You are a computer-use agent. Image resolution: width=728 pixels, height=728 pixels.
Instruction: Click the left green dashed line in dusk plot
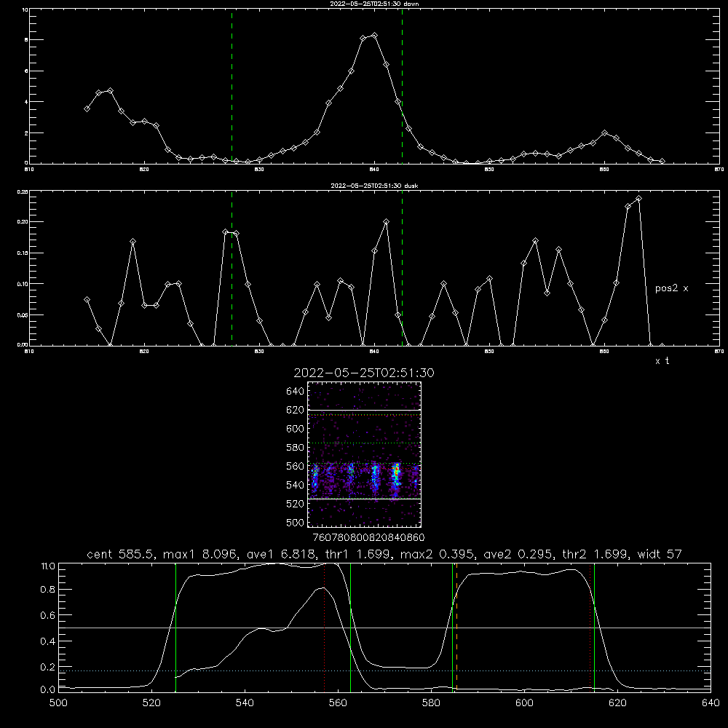pos(232,268)
